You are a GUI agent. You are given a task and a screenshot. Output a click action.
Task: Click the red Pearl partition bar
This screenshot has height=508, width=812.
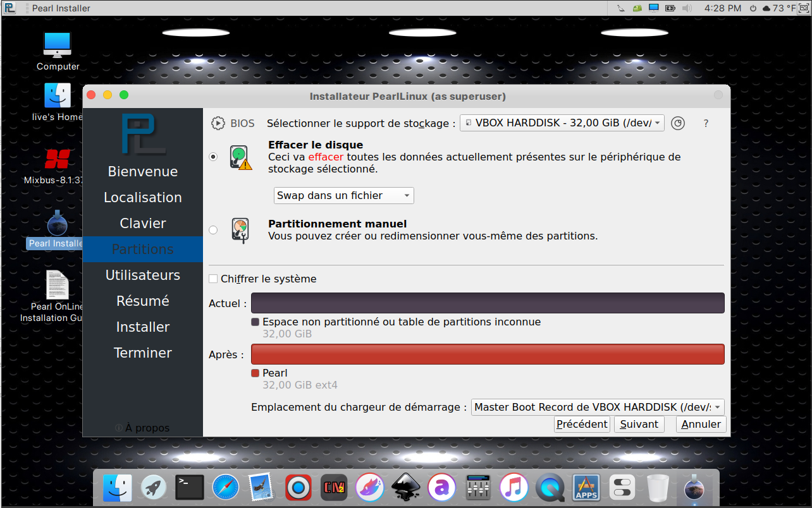point(487,354)
